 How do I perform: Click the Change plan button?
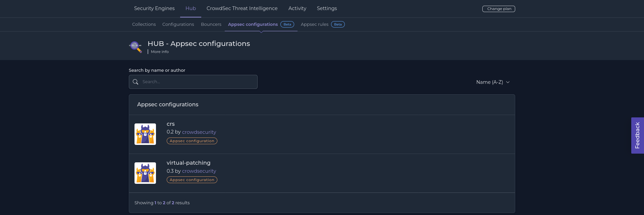pos(498,9)
